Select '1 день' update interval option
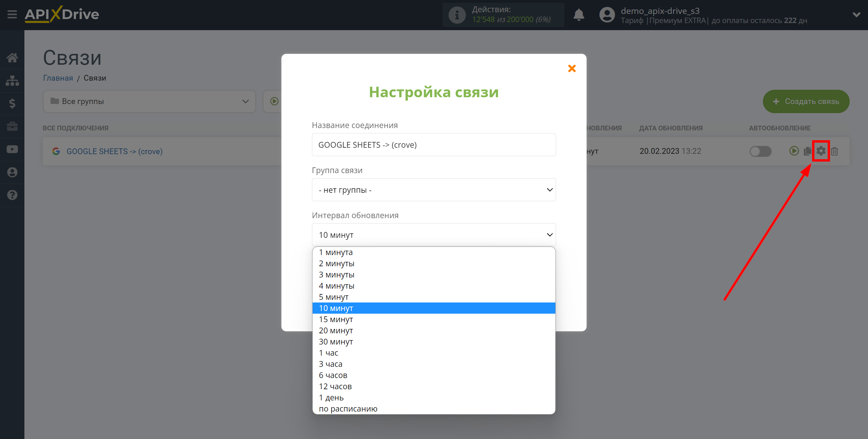This screenshot has width=868, height=439. [x=331, y=398]
